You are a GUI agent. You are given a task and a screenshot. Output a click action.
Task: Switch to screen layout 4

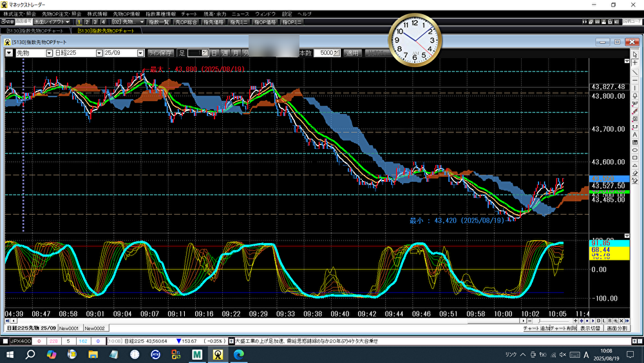click(x=103, y=22)
